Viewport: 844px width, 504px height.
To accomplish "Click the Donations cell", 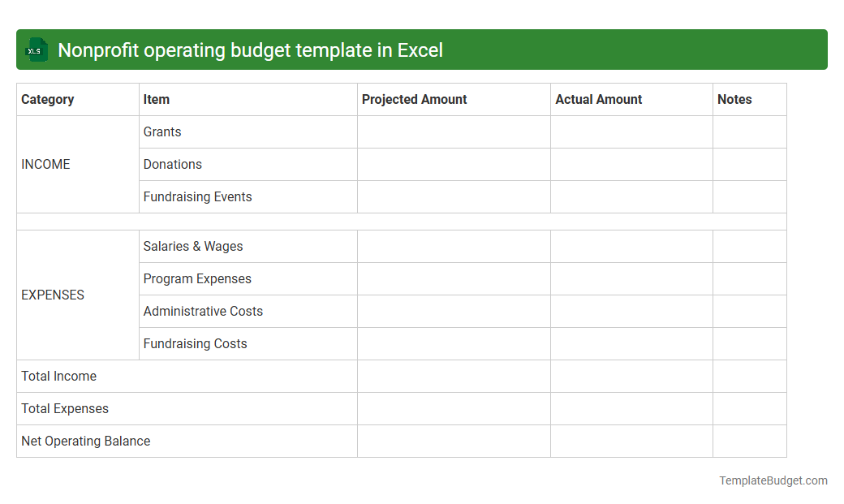I will [x=172, y=164].
